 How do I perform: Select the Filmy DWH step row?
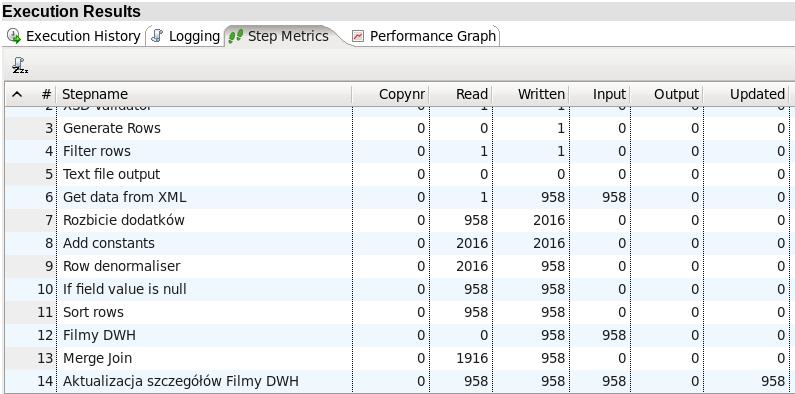pyautogui.click(x=398, y=335)
